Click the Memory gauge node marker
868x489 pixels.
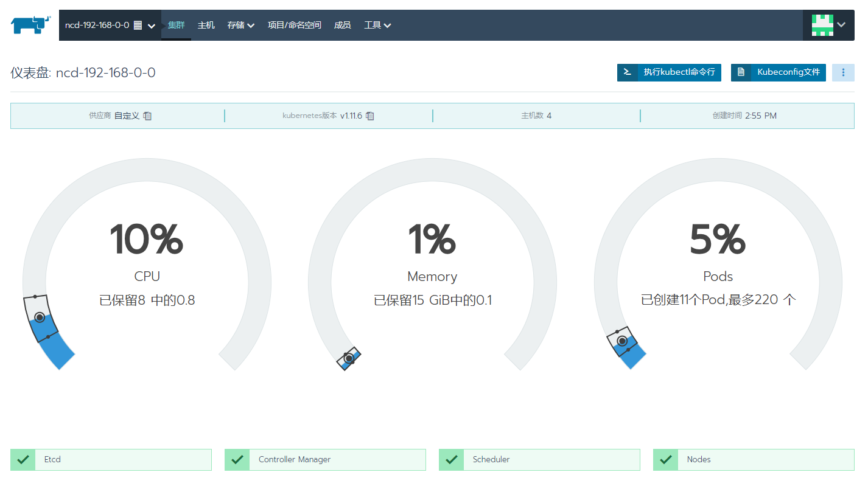[x=349, y=359]
